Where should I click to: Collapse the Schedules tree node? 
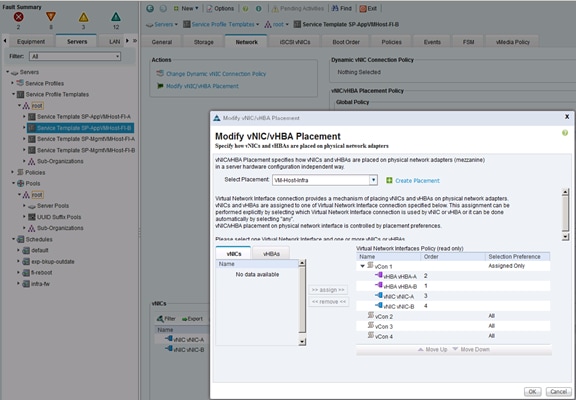click(13, 239)
